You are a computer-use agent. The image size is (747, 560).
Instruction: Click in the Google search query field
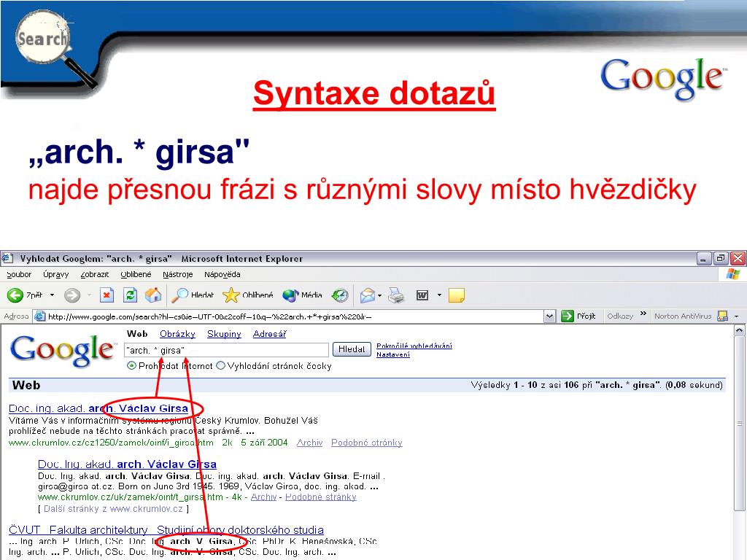[x=226, y=350]
